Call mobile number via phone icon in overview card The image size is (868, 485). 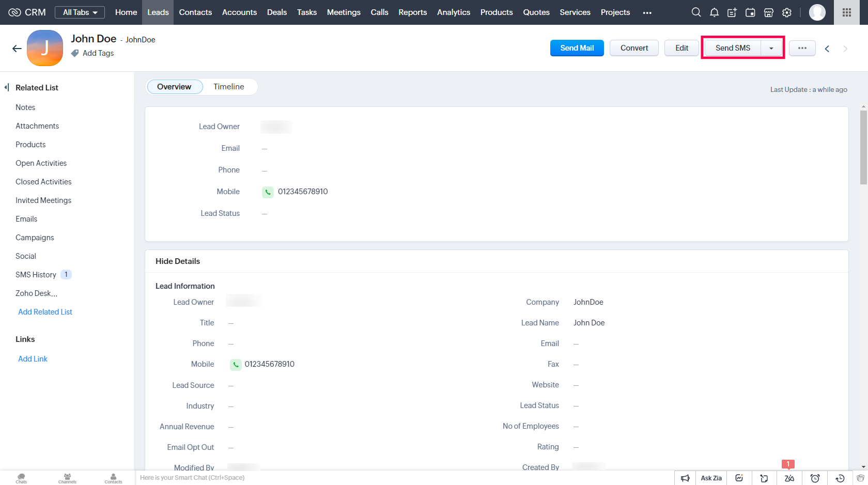click(x=268, y=192)
